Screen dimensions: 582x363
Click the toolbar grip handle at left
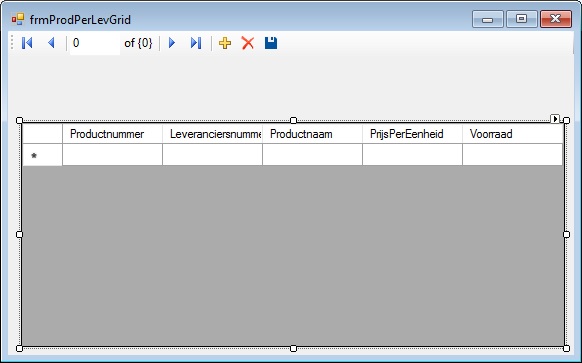tap(12, 42)
